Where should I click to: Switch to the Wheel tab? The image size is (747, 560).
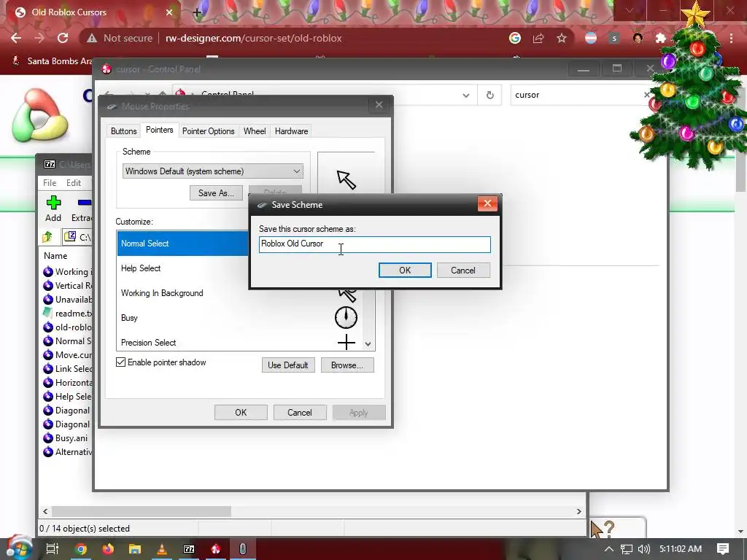point(255,131)
